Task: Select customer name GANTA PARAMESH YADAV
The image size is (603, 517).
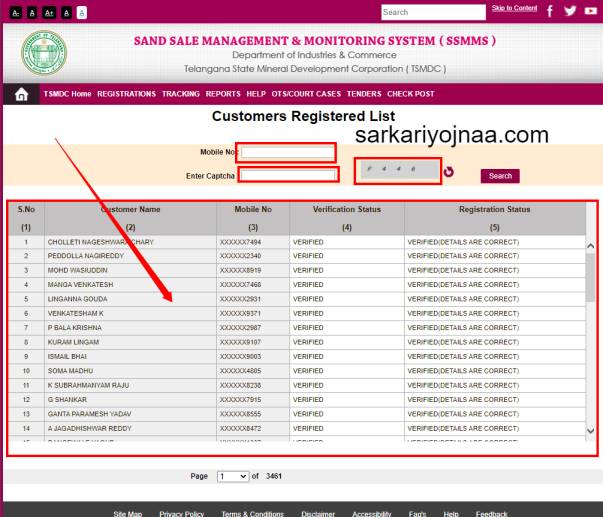Action: pos(89,414)
